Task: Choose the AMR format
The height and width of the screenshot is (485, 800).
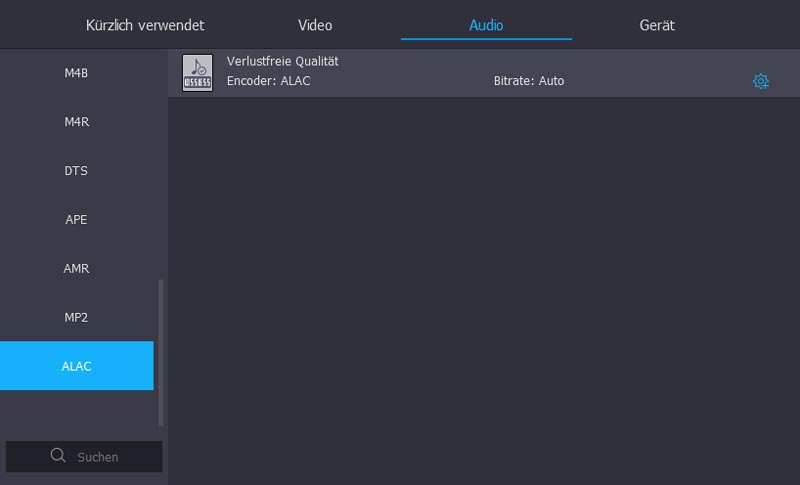Action: pos(77,268)
